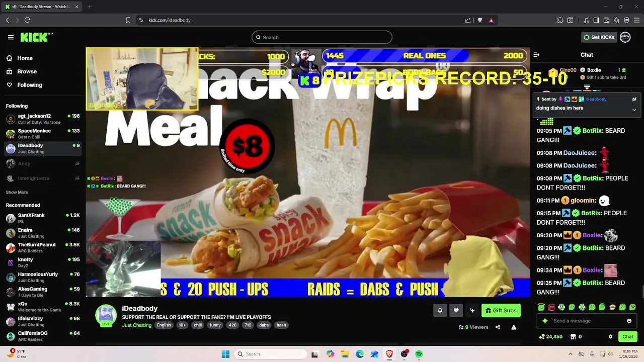Open the Kick hamburger menu
This screenshot has width=644, height=362.
[x=11, y=37]
